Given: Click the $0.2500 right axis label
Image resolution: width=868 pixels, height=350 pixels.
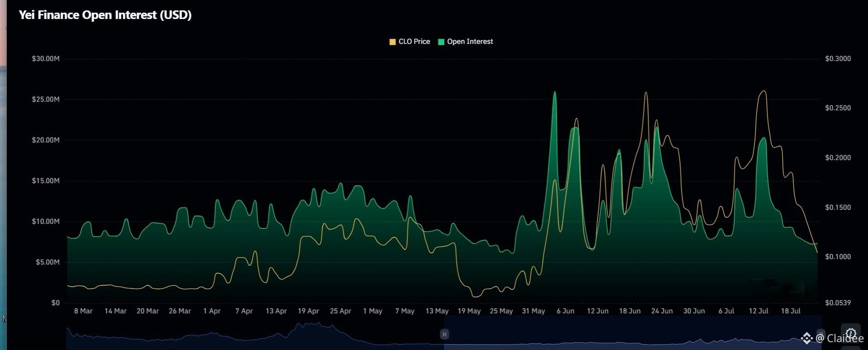Looking at the screenshot, I should pyautogui.click(x=838, y=108).
